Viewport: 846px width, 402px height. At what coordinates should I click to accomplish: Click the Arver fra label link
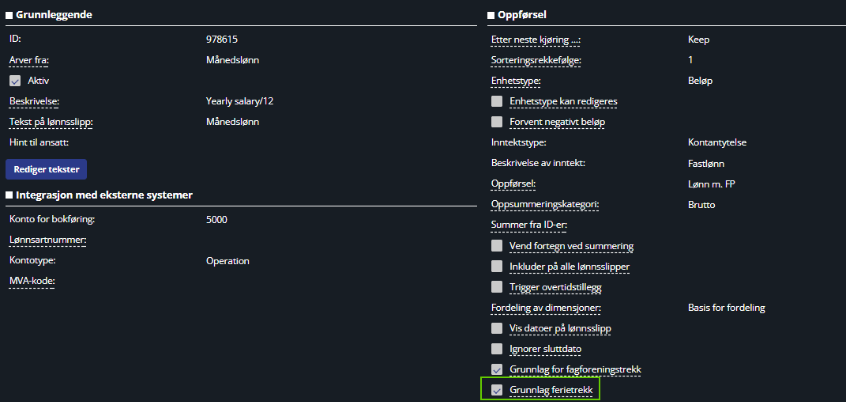(x=29, y=60)
